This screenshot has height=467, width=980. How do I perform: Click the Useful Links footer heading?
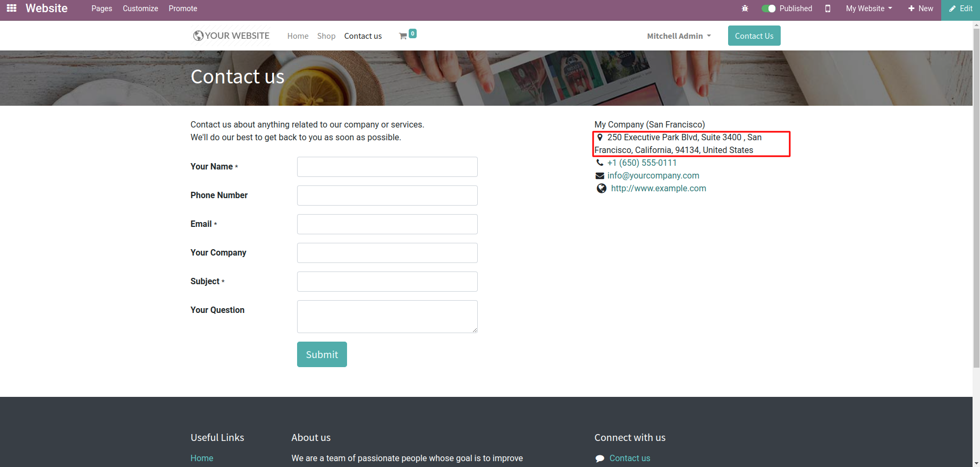[x=217, y=437]
